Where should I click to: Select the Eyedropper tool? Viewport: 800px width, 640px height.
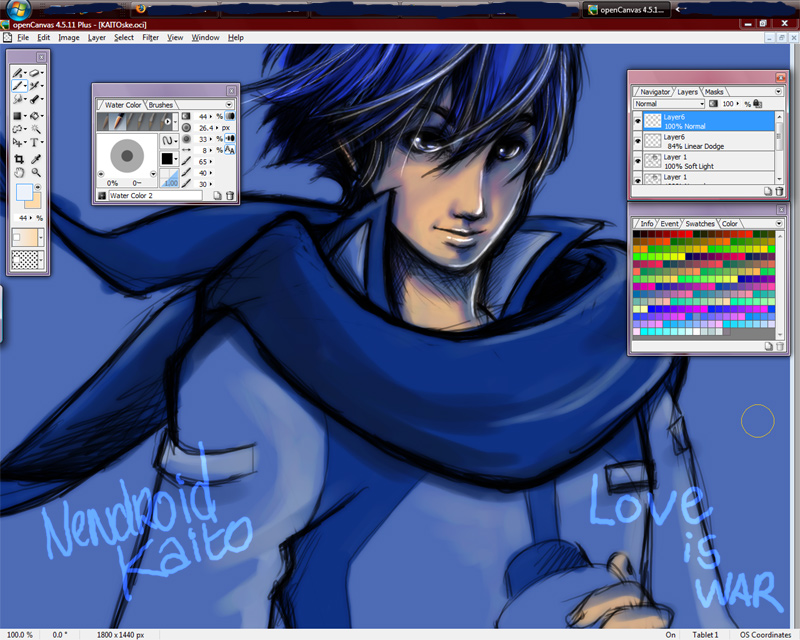(x=36, y=159)
